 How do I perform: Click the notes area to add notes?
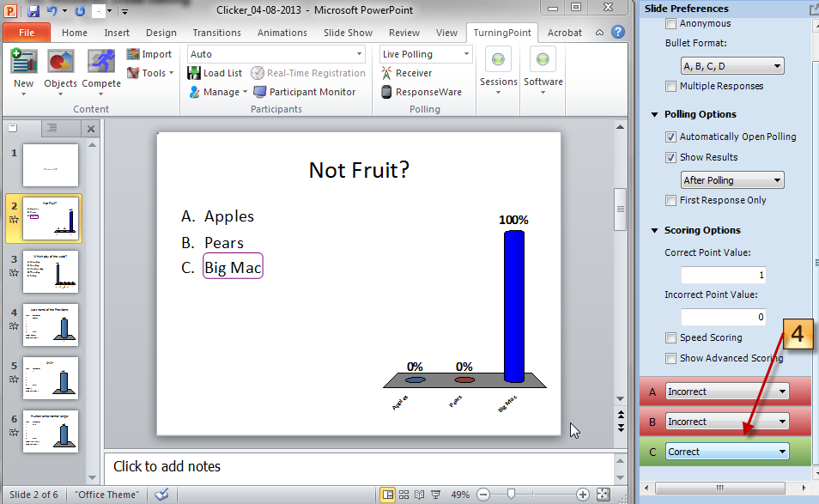pyautogui.click(x=360, y=466)
